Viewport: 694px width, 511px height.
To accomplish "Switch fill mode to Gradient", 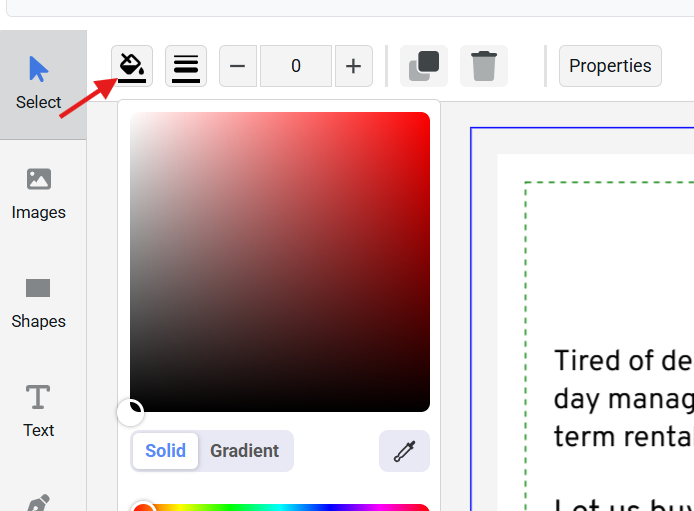I will [x=244, y=451].
